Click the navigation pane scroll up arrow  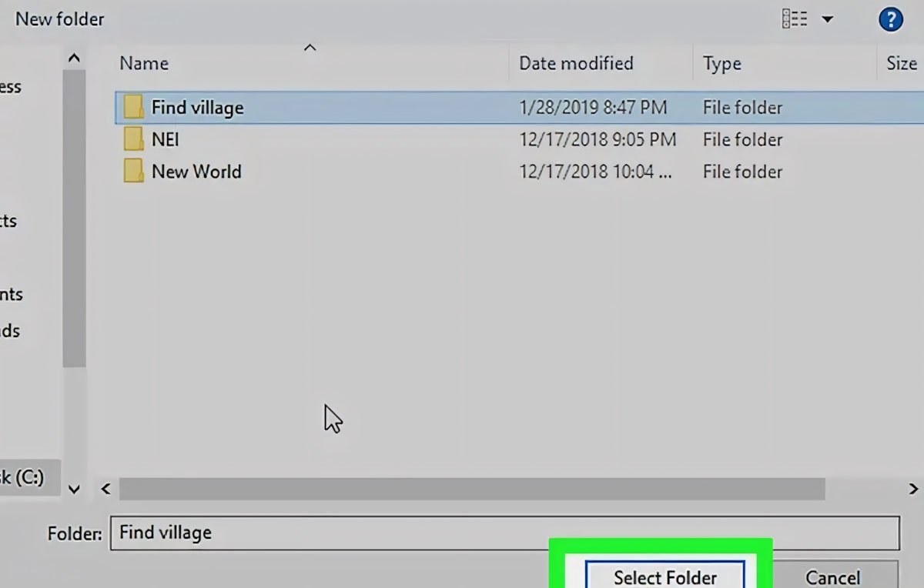click(74, 58)
